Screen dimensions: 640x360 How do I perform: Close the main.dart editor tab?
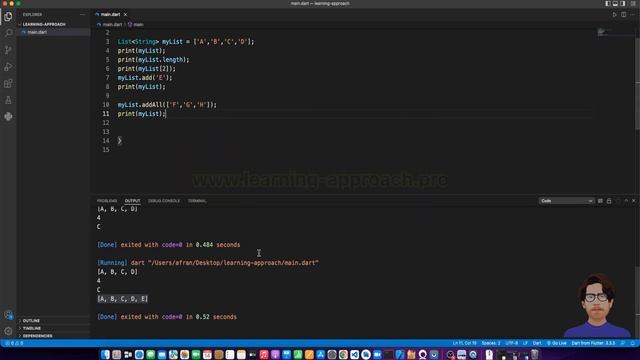tap(125, 14)
